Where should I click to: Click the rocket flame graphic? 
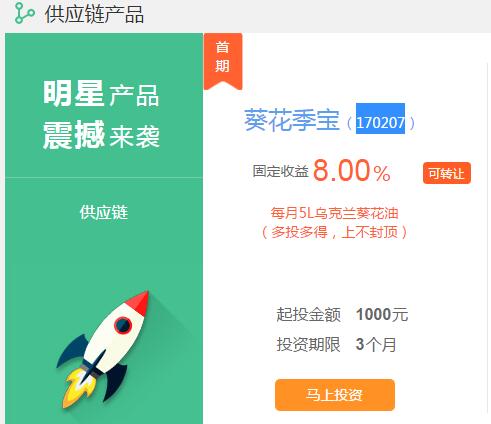pyautogui.click(x=77, y=389)
